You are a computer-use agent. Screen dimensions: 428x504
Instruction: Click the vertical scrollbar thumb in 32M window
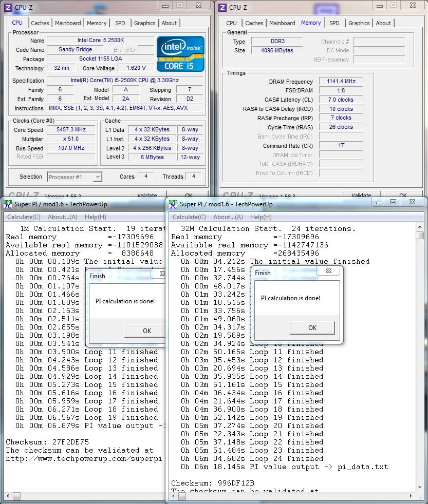click(x=419, y=235)
